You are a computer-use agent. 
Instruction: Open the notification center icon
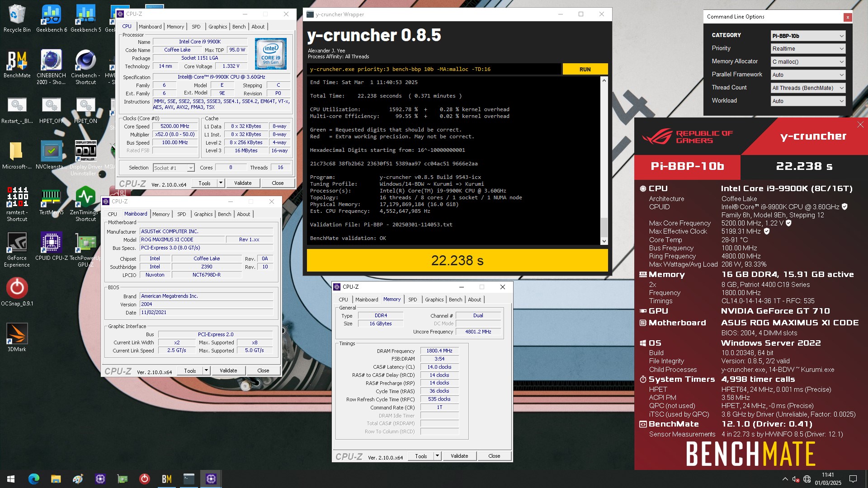[853, 479]
